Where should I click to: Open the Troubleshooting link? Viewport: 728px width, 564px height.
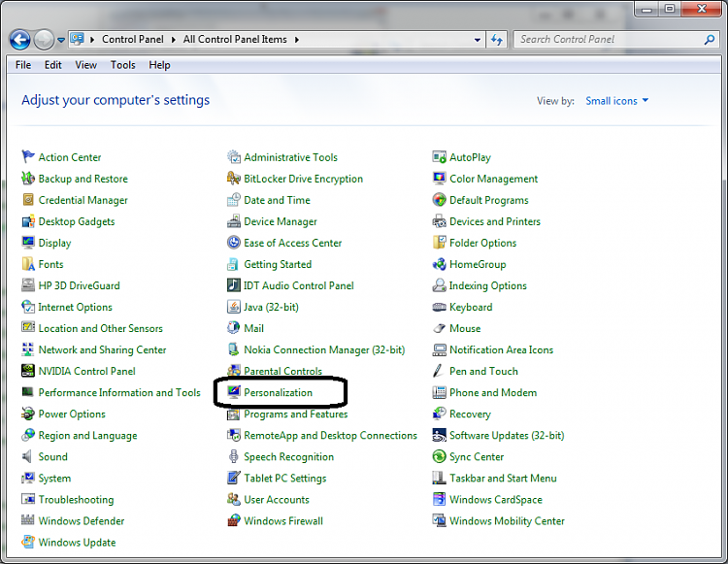click(76, 499)
